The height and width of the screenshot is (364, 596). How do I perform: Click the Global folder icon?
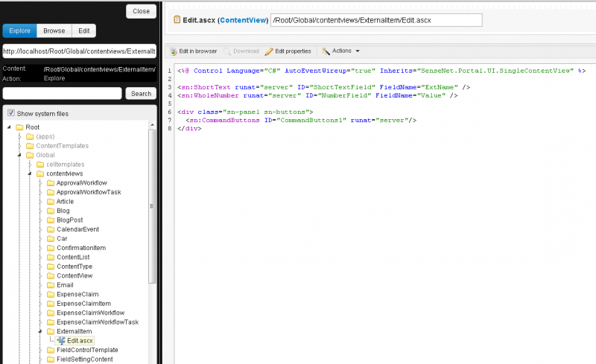click(x=30, y=155)
